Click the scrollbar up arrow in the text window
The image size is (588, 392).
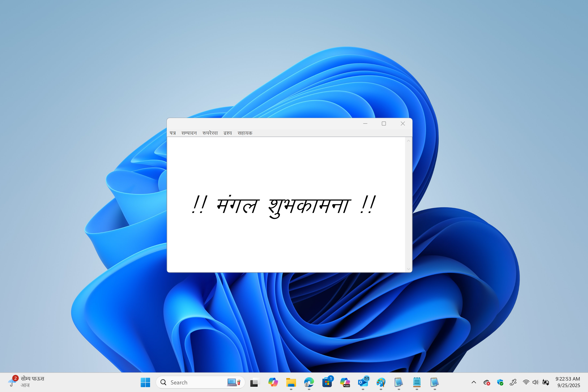pos(408,141)
